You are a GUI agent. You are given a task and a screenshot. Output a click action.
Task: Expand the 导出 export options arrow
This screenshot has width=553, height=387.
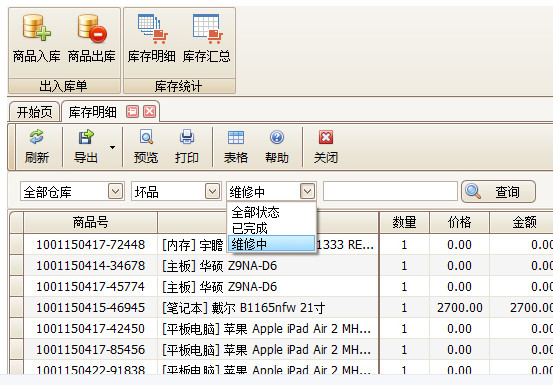tap(113, 147)
